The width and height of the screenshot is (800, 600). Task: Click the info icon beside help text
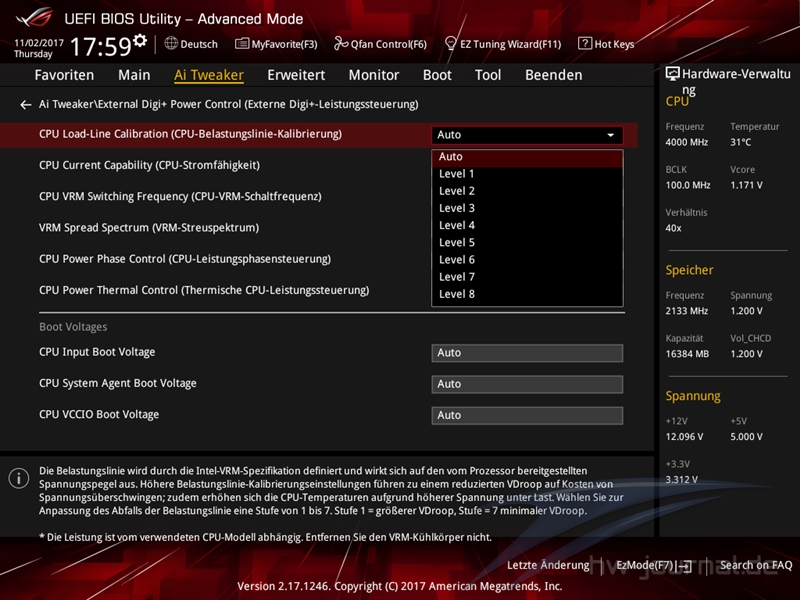19,479
